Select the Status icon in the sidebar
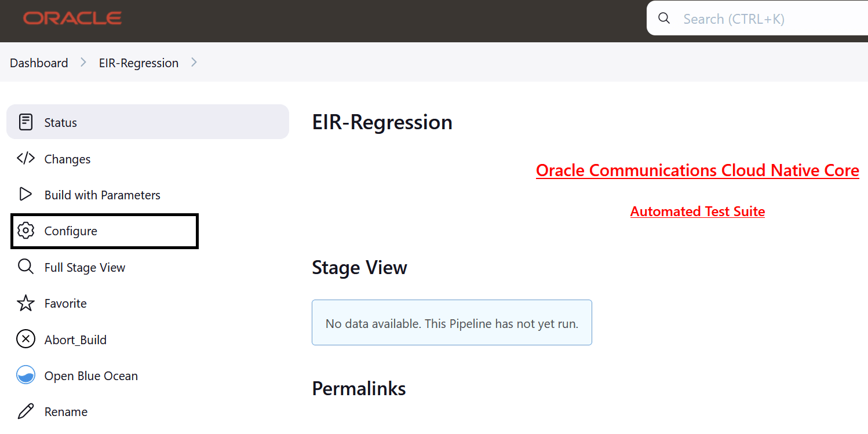 (x=26, y=122)
